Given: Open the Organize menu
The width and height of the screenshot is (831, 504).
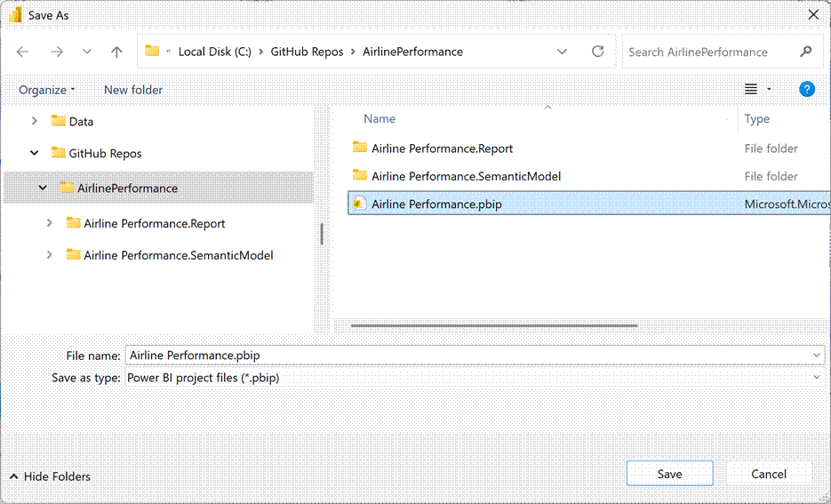Looking at the screenshot, I should click(x=46, y=90).
